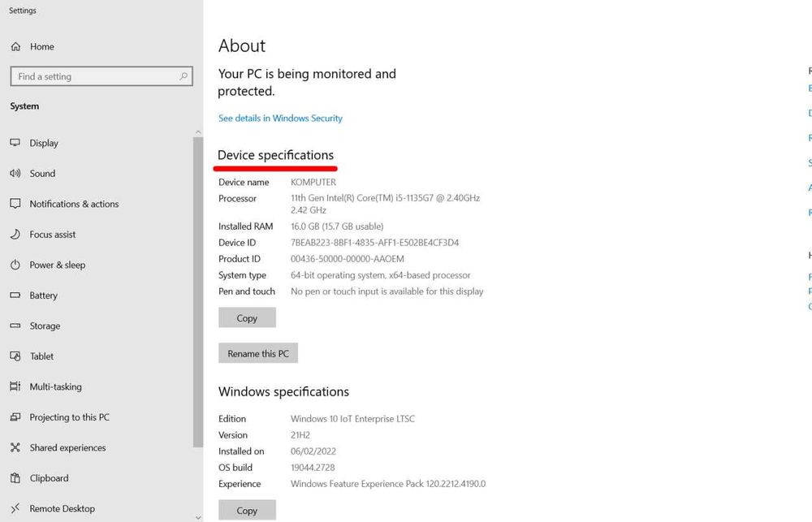The image size is (812, 522).
Task: Click the System sidebar heading
Action: (x=24, y=106)
